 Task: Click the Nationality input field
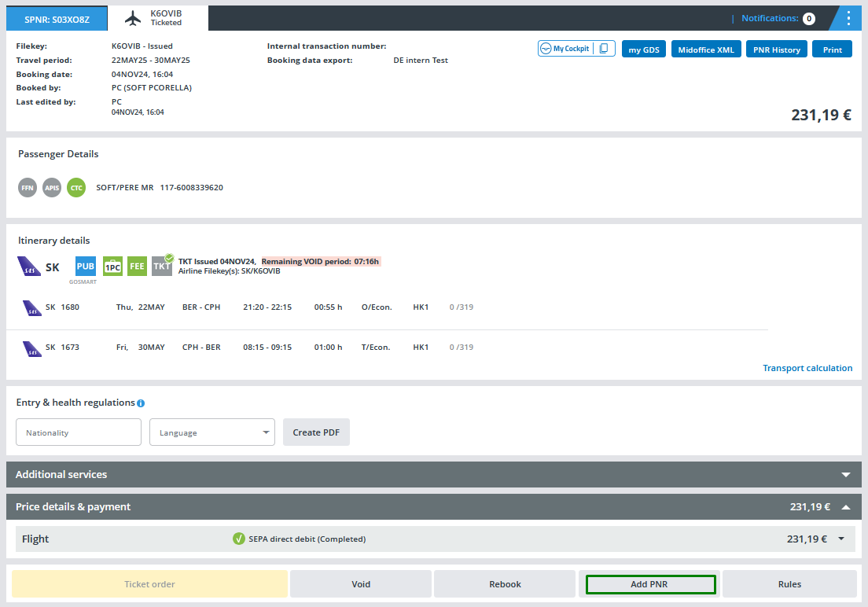click(x=79, y=432)
